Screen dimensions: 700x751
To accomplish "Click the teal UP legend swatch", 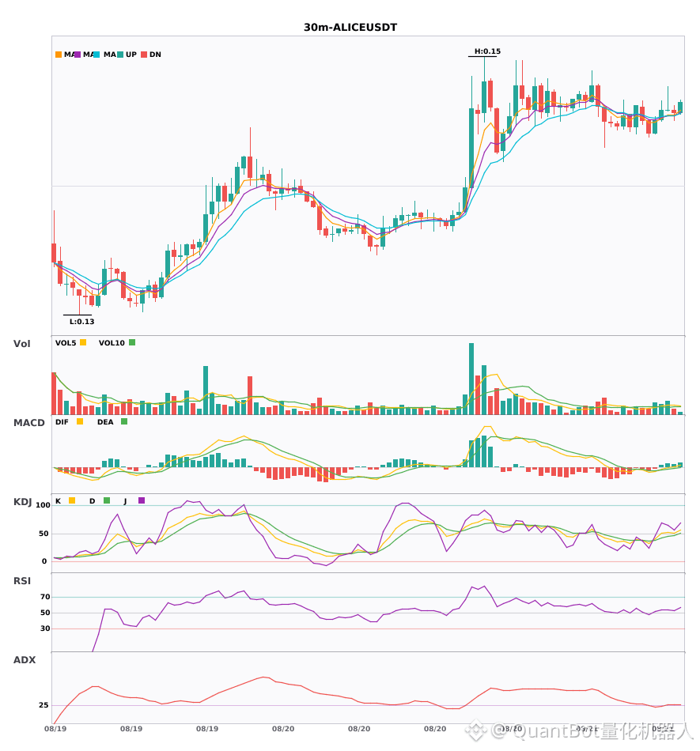I will (120, 55).
